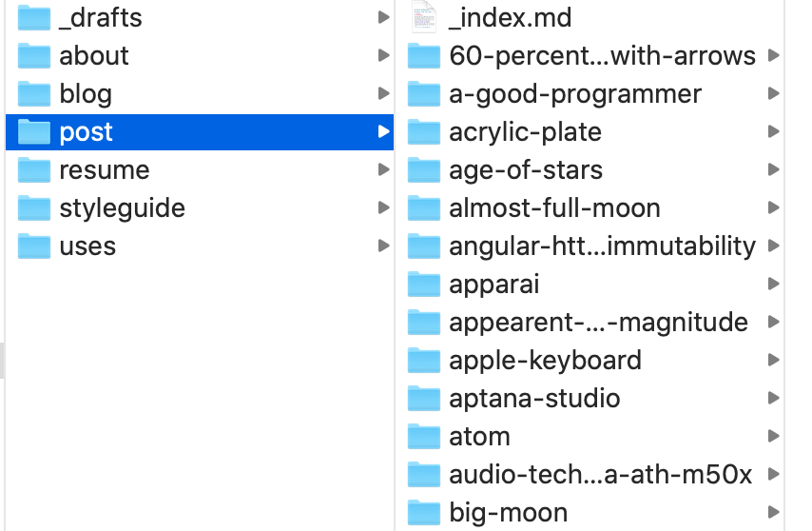Screen dimensions: 812x531
Task: Select the "resume" name text
Action: click(105, 170)
